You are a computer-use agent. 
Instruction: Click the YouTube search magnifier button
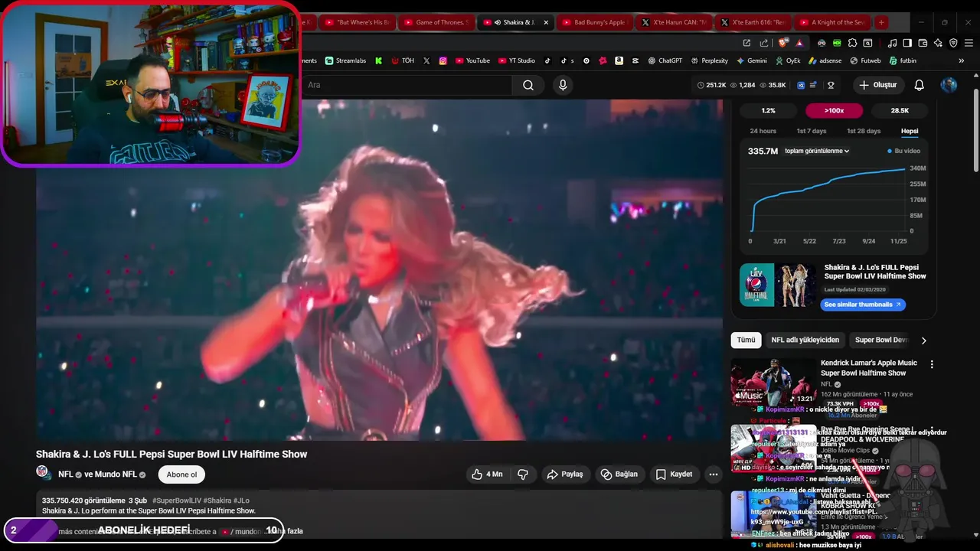[528, 85]
